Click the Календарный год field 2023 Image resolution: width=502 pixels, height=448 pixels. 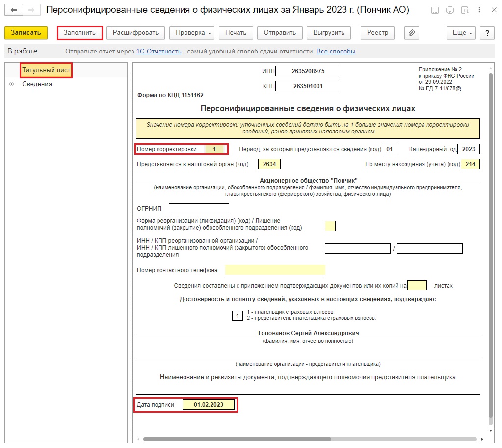click(x=469, y=149)
